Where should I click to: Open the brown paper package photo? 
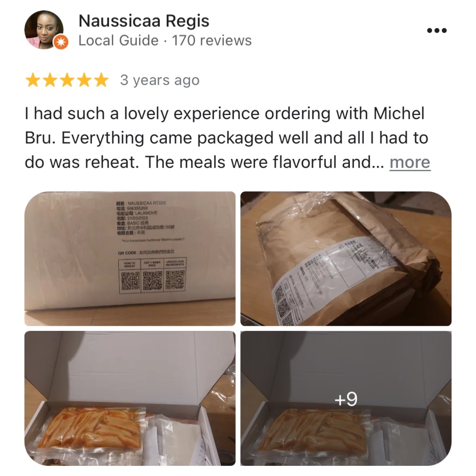pyautogui.click(x=346, y=258)
